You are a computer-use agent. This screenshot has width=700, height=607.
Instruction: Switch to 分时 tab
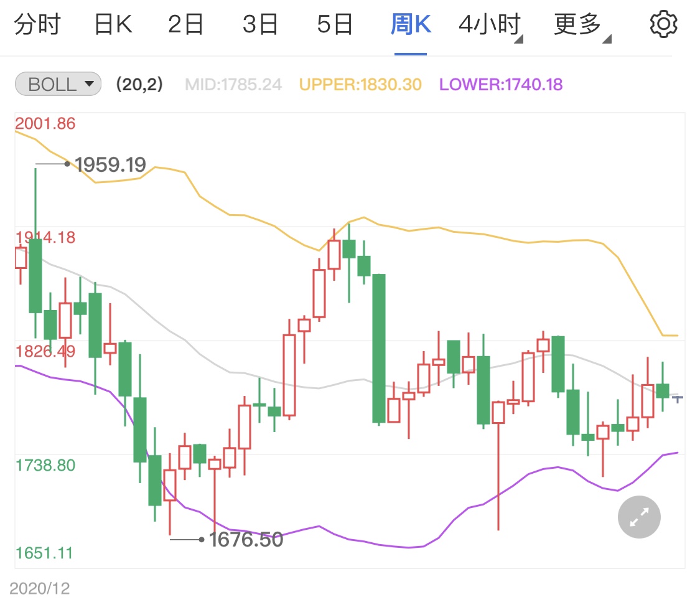point(37,24)
